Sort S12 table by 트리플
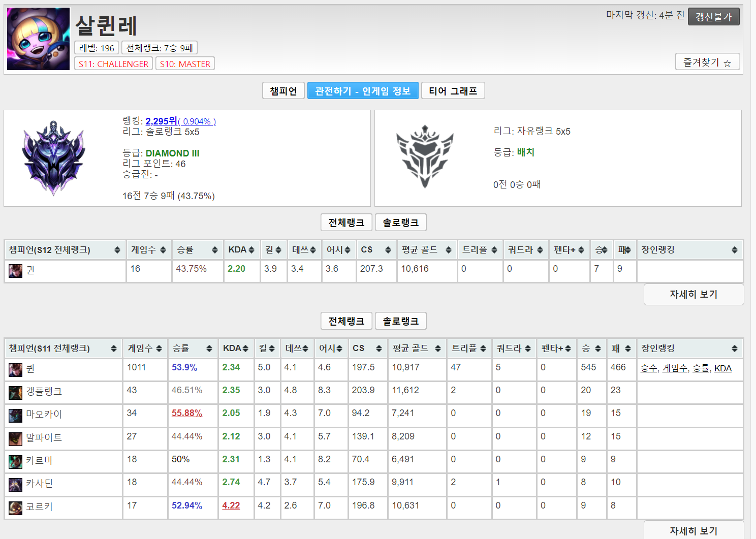The height and width of the screenshot is (539, 756). point(480,250)
